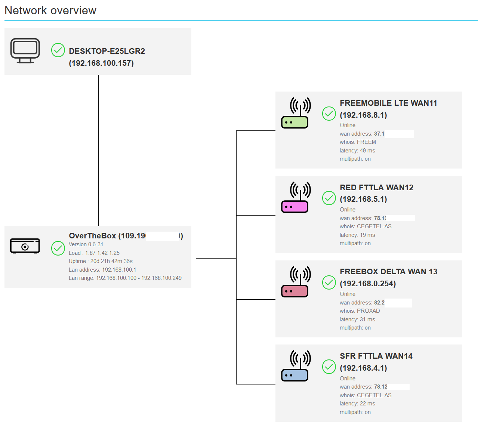481x448 pixels.
Task: Click the Network overview heading
Action: click(50, 10)
